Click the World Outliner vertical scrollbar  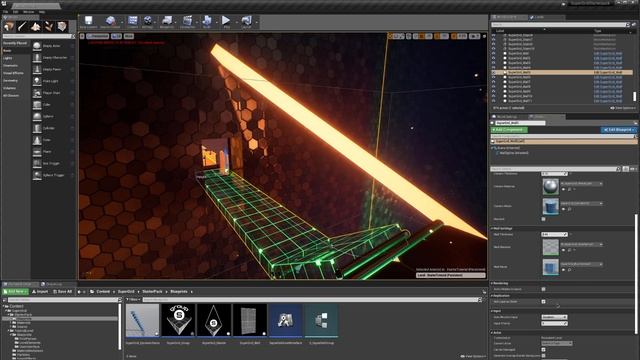(634, 96)
